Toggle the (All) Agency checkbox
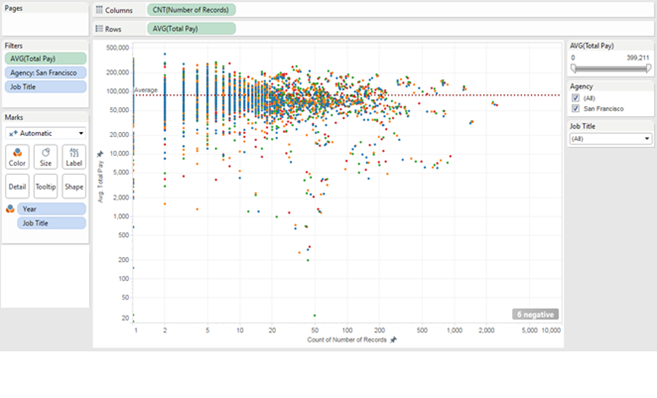657x398 pixels. (x=576, y=98)
